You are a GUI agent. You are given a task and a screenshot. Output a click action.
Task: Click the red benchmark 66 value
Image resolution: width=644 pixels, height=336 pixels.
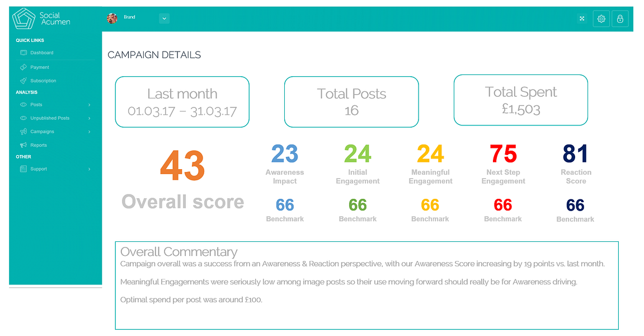click(502, 205)
